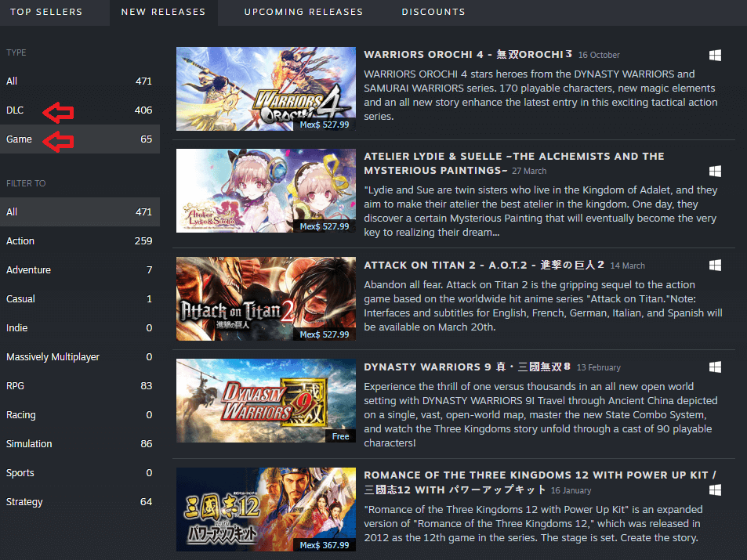The height and width of the screenshot is (560, 747).
Task: Click Windows platform icon for Dynasty Warriors 9
Action: [715, 367]
